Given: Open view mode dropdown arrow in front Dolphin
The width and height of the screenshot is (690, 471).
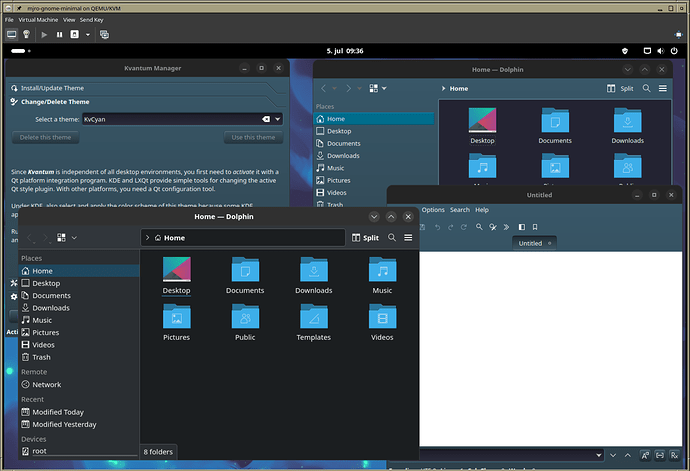Looking at the screenshot, I should pyautogui.click(x=74, y=238).
